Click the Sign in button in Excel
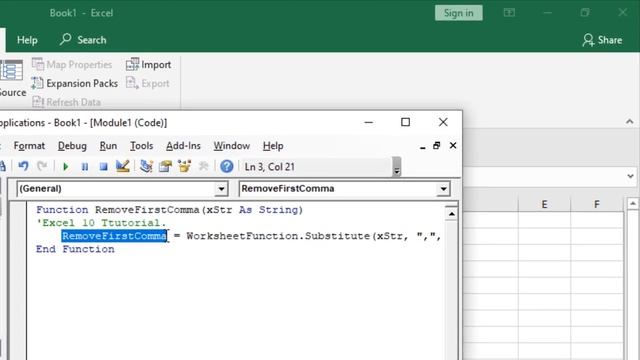The width and height of the screenshot is (640, 360). point(458,13)
